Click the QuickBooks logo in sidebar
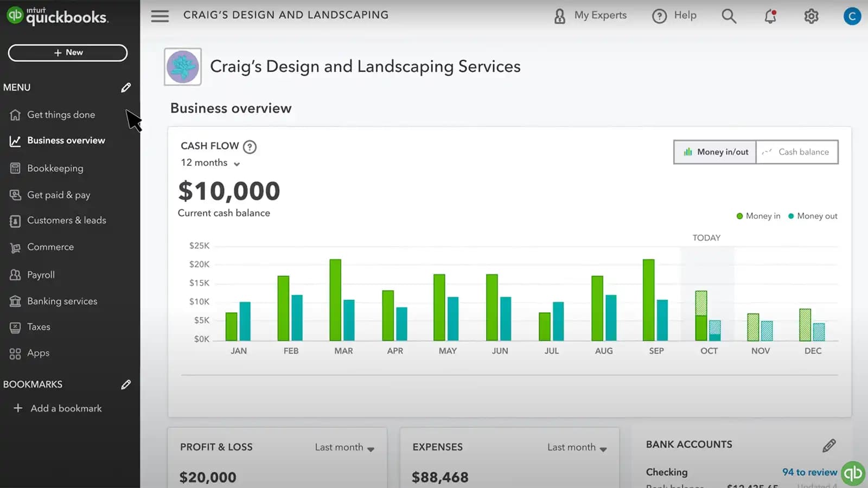 tap(58, 16)
